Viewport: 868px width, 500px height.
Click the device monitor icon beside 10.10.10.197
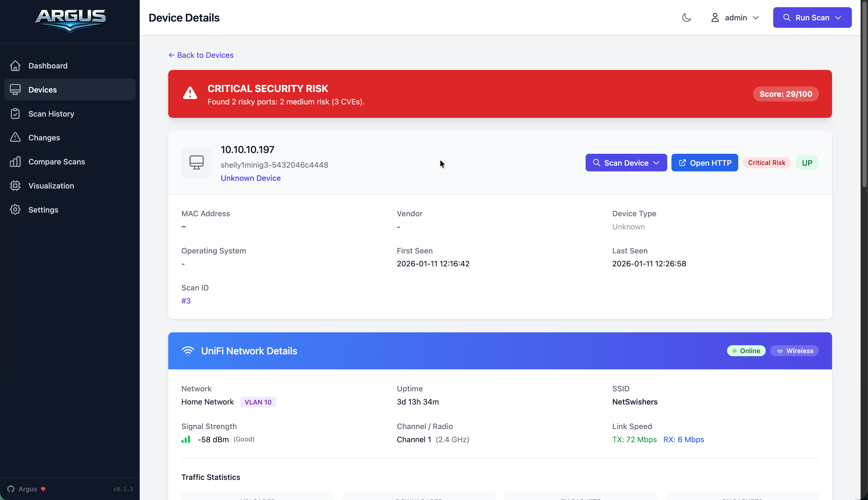[x=197, y=162]
